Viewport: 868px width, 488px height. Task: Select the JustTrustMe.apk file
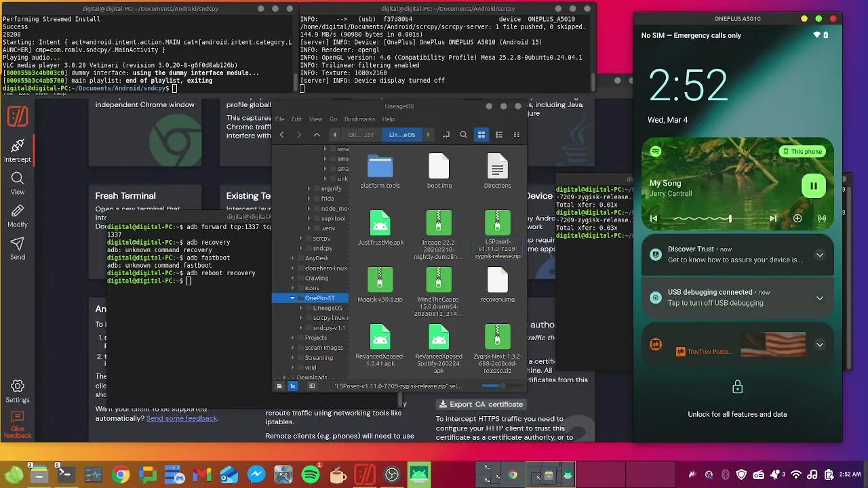tap(380, 228)
